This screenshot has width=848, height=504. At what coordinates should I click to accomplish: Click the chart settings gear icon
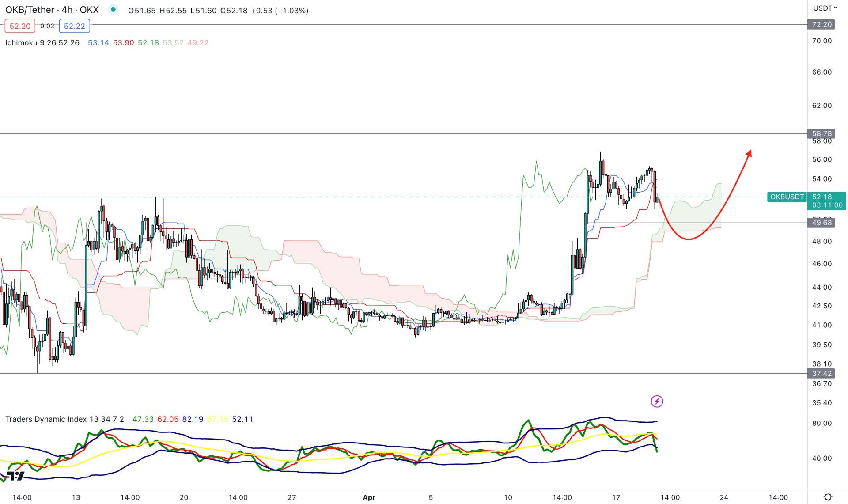point(828,497)
